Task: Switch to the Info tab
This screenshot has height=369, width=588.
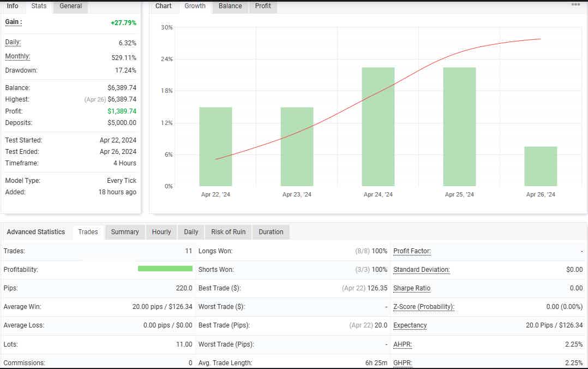Action: [x=12, y=7]
